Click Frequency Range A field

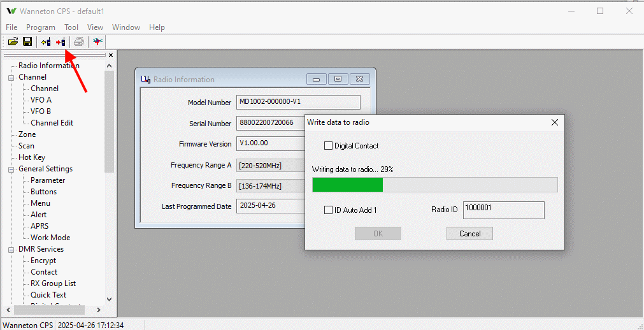(x=270, y=165)
